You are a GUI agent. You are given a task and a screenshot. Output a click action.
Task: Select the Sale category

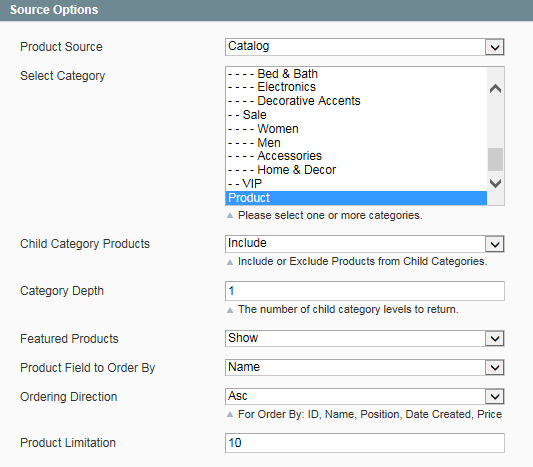click(x=356, y=115)
